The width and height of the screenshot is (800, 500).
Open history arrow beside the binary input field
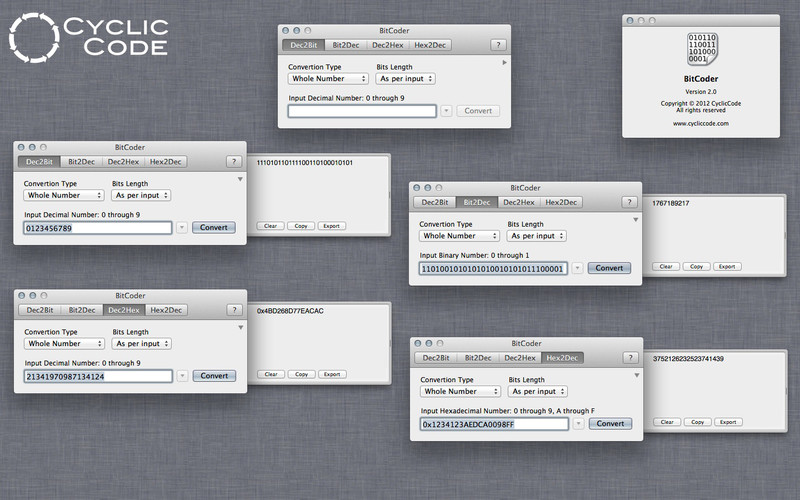[x=577, y=268]
